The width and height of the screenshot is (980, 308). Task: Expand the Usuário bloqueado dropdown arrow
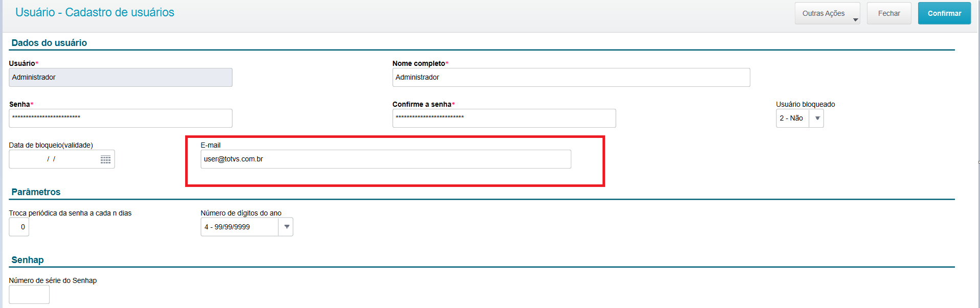[x=817, y=118]
